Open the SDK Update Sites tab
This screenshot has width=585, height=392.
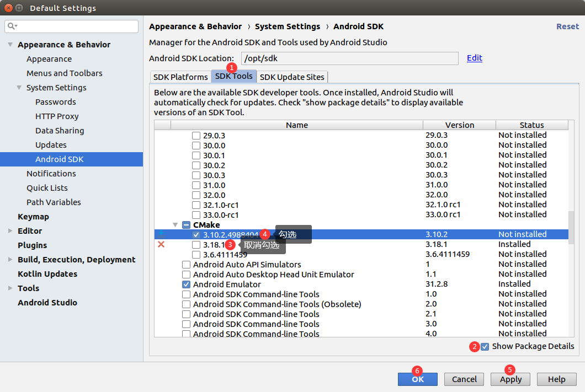(292, 77)
